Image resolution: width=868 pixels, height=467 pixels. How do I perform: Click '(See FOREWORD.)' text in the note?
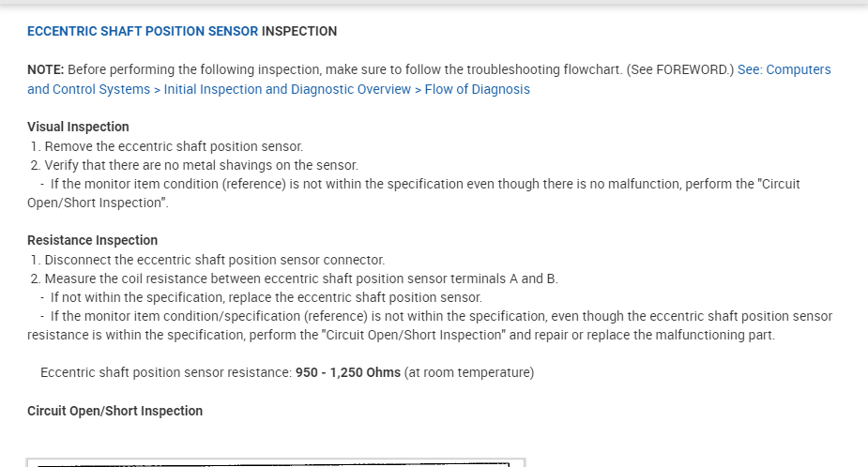click(682, 69)
